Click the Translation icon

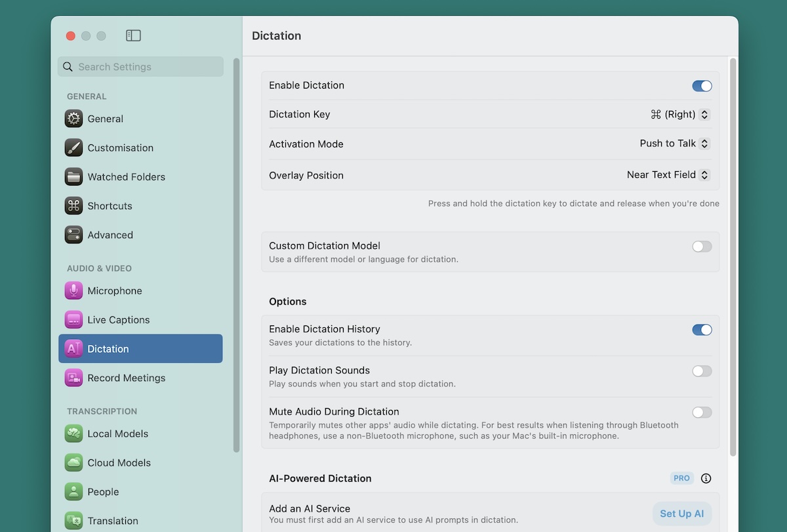coord(73,521)
